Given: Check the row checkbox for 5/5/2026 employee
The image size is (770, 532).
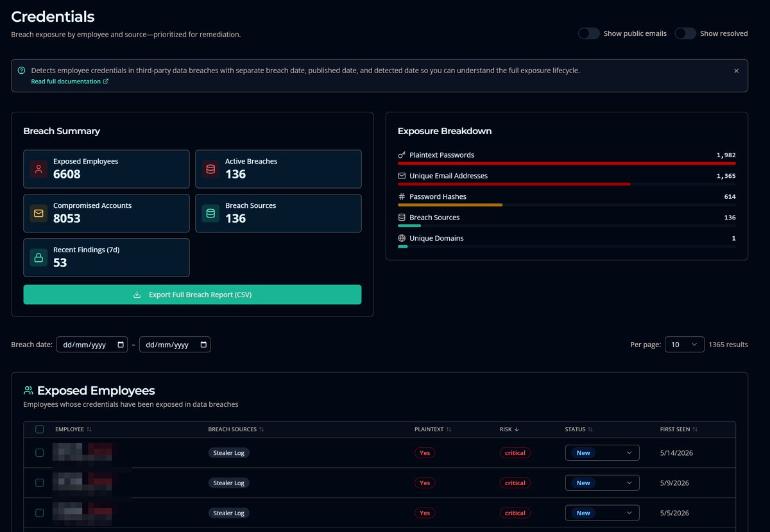Looking at the screenshot, I should pos(40,513).
